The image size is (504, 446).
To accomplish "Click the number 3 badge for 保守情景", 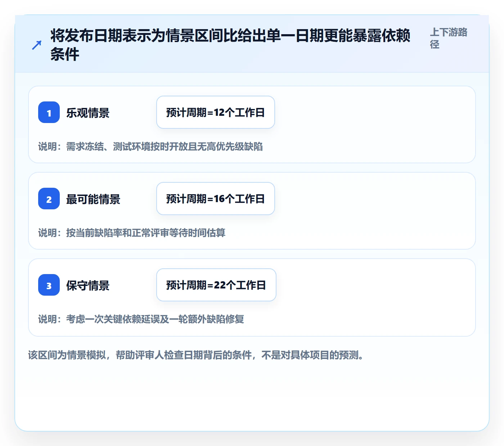I will point(49,285).
